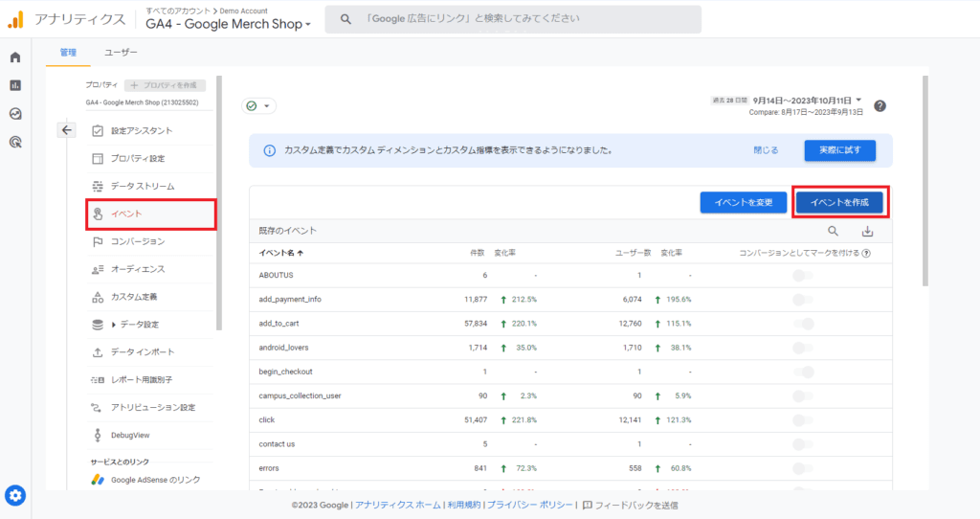Screen dimensions: 980x519
Task: Click the Audiences icon
Action: (98, 269)
